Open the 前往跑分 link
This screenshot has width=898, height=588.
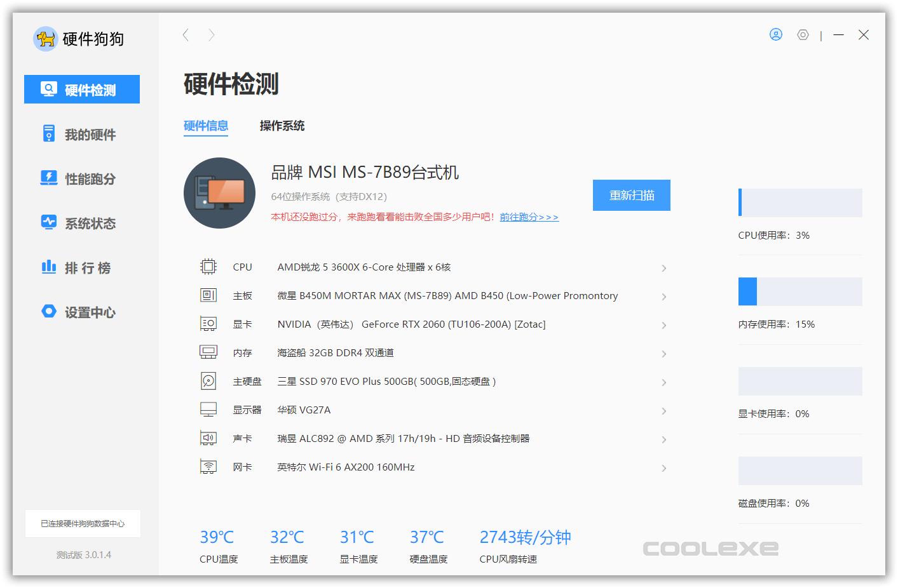click(x=529, y=217)
